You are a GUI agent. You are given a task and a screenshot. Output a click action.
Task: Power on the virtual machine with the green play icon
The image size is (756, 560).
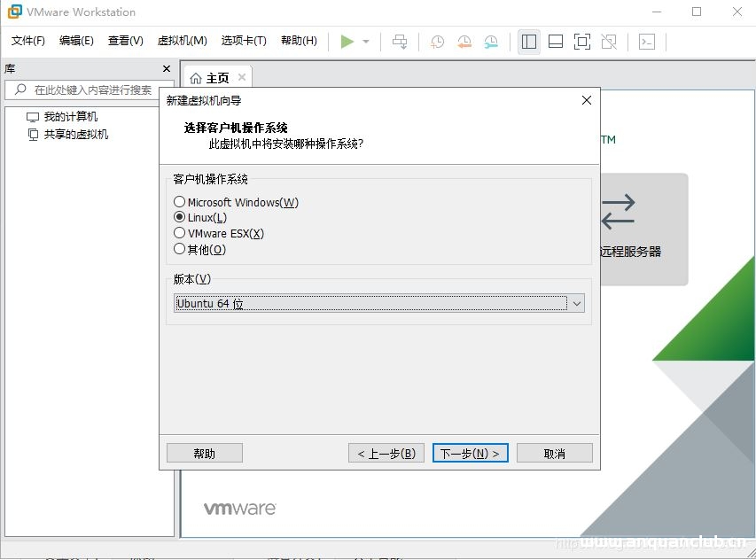click(x=347, y=41)
